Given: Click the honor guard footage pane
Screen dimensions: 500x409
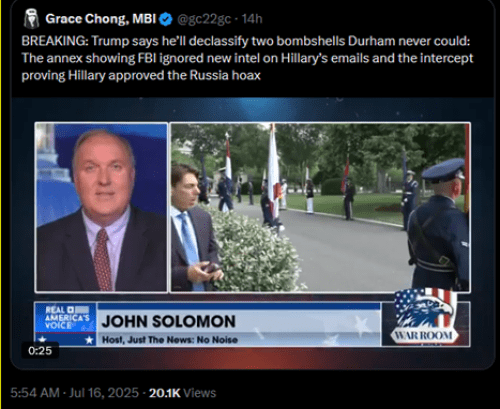Looking at the screenshot, I should coord(320,207).
